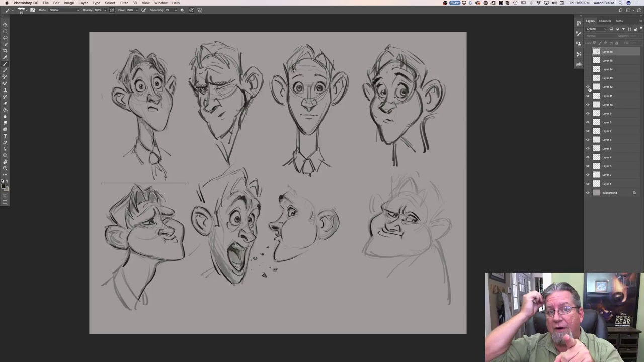Viewport: 644px width, 362px height.
Task: Toggle pressure for opacity button
Action: point(112,10)
